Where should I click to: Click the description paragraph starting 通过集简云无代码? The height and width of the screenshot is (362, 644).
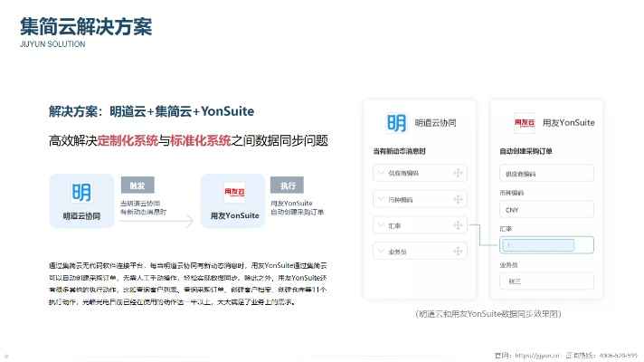pyautogui.click(x=188, y=283)
